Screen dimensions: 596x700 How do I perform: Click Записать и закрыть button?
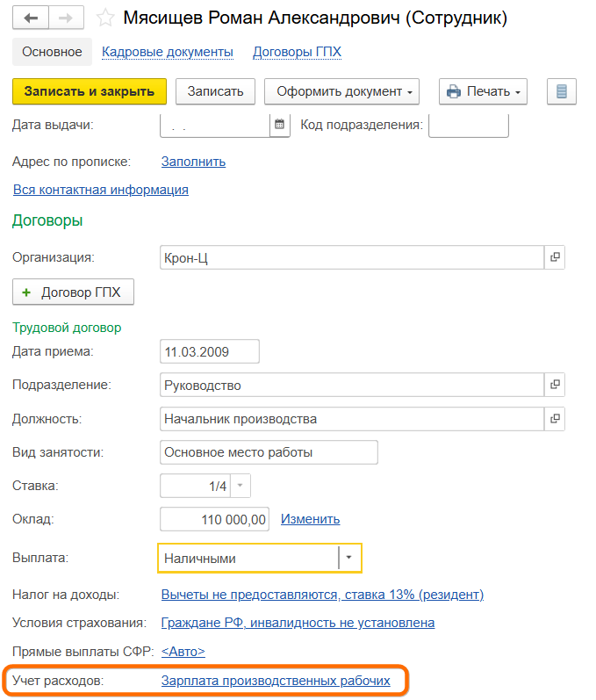pos(90,91)
